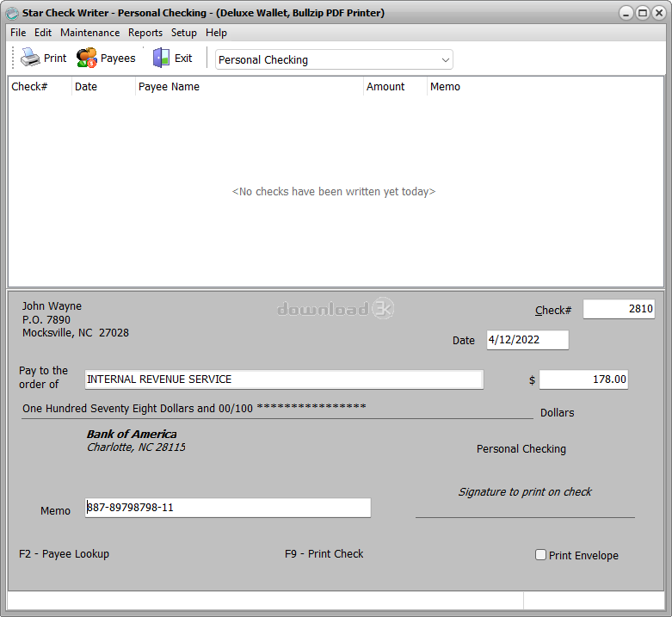Click the Print toolbar label
Image resolution: width=672 pixels, height=617 pixels.
[55, 59]
